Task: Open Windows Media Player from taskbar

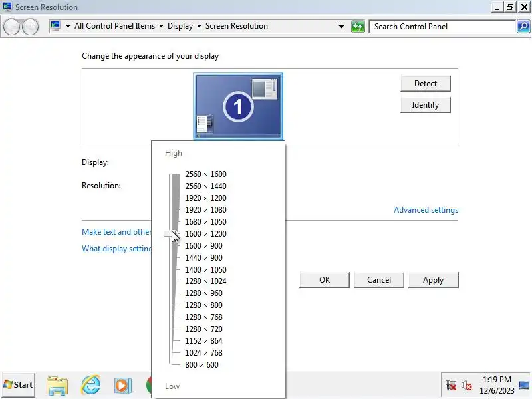Action: coord(122,386)
